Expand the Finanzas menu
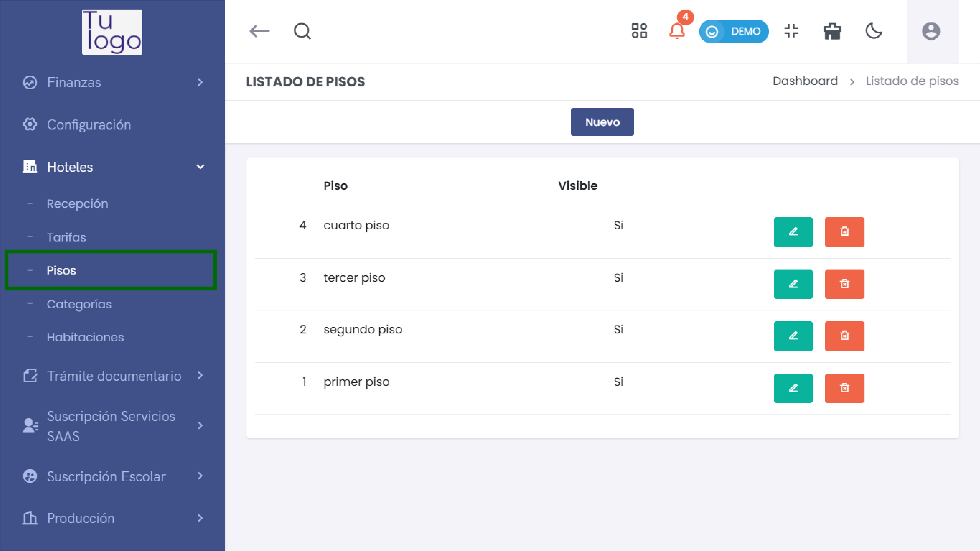Viewport: 980px width, 551px height. [x=113, y=82]
